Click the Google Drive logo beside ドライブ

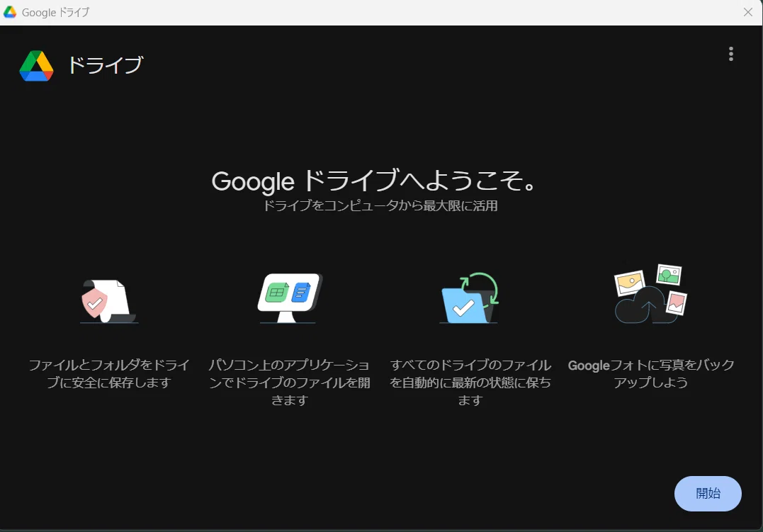coord(37,66)
